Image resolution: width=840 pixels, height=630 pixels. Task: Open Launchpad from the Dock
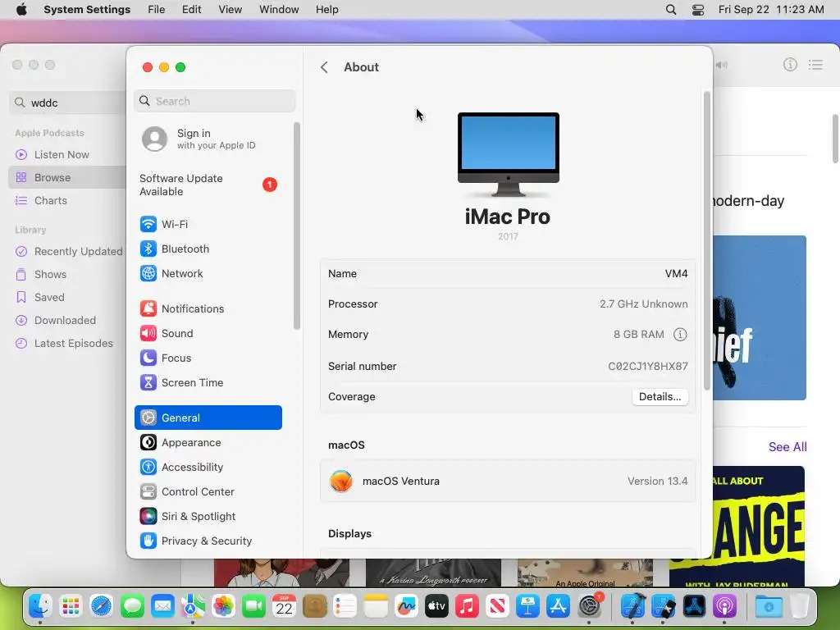[x=71, y=606]
